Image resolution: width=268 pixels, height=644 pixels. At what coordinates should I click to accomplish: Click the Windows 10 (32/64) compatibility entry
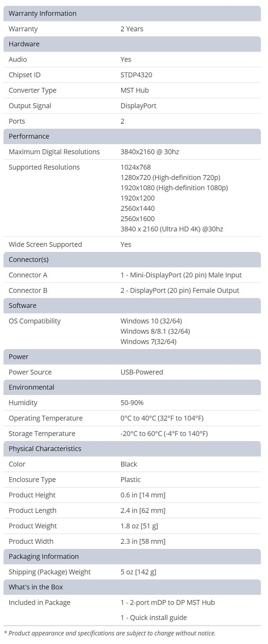click(151, 321)
